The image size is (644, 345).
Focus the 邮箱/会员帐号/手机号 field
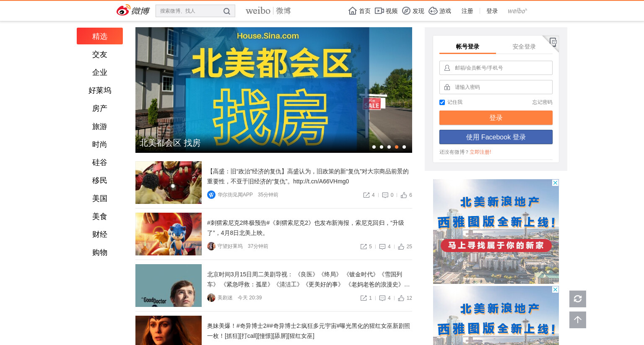(496, 68)
